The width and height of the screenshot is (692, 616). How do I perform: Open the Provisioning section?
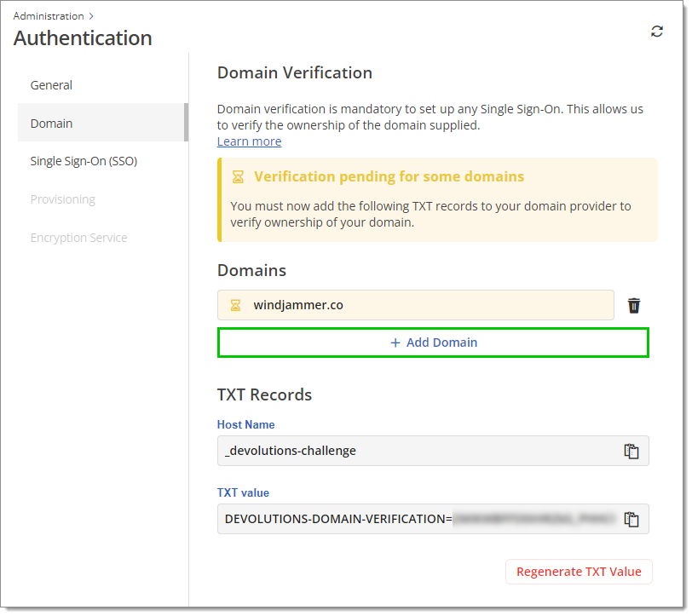[63, 201]
